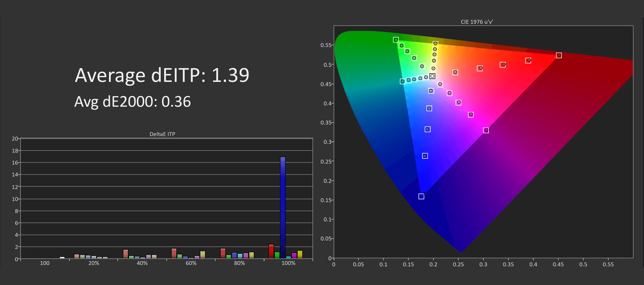644x285 pixels.
Task: Click the 100% red primary target marker
Action: (x=559, y=55)
